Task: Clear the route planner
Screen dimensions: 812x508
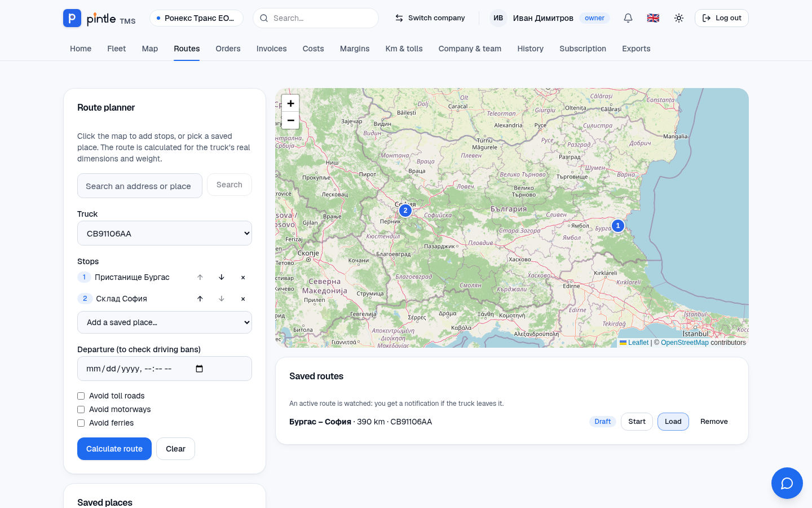Action: click(x=175, y=449)
